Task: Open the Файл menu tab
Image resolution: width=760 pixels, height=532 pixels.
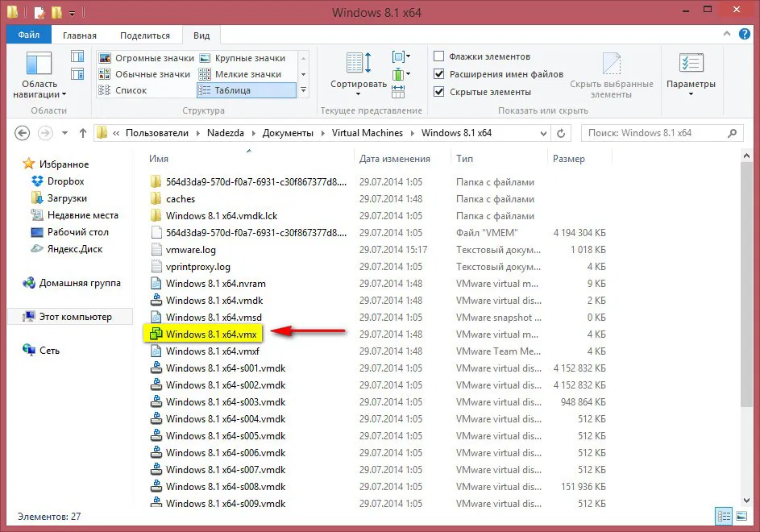Action: click(28, 35)
